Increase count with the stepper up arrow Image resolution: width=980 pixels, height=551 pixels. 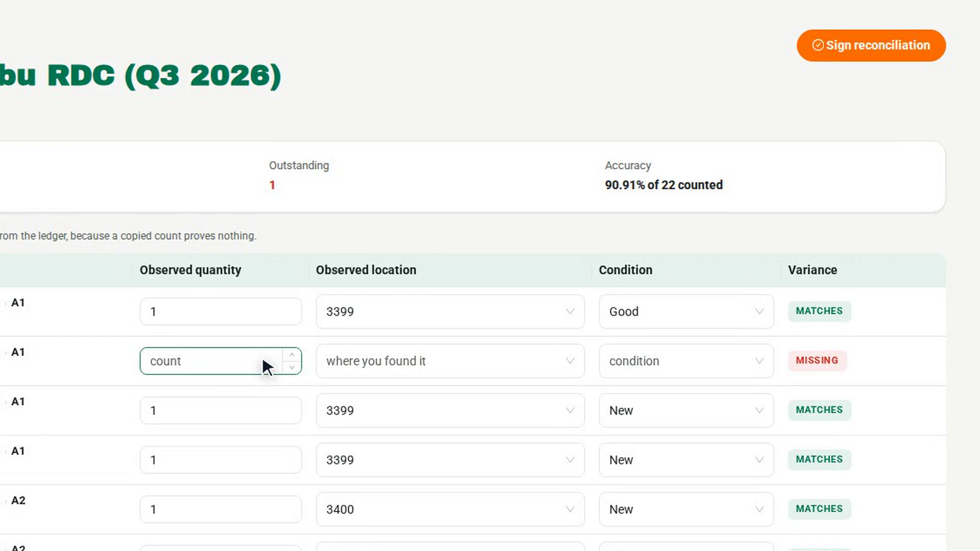pyautogui.click(x=292, y=355)
